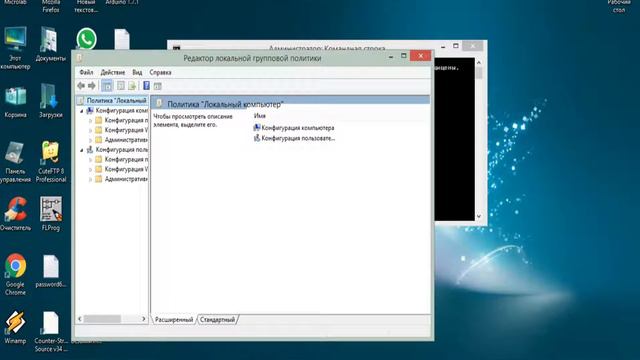This screenshot has height=360, width=640.
Task: Open CuteFTP 8 Professional desktop icon
Action: [51, 162]
